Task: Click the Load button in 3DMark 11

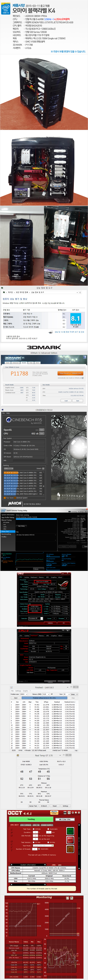Action: point(66,401)
